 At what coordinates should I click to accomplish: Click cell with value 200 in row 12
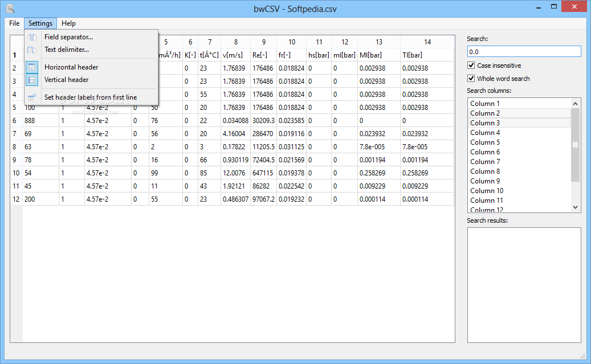[40, 199]
